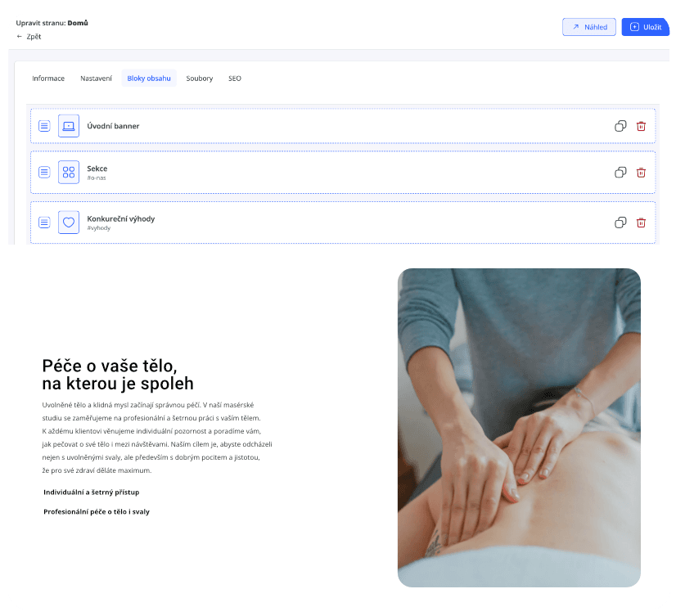Open the Informace tab
This screenshot has width=676, height=616.
[48, 79]
